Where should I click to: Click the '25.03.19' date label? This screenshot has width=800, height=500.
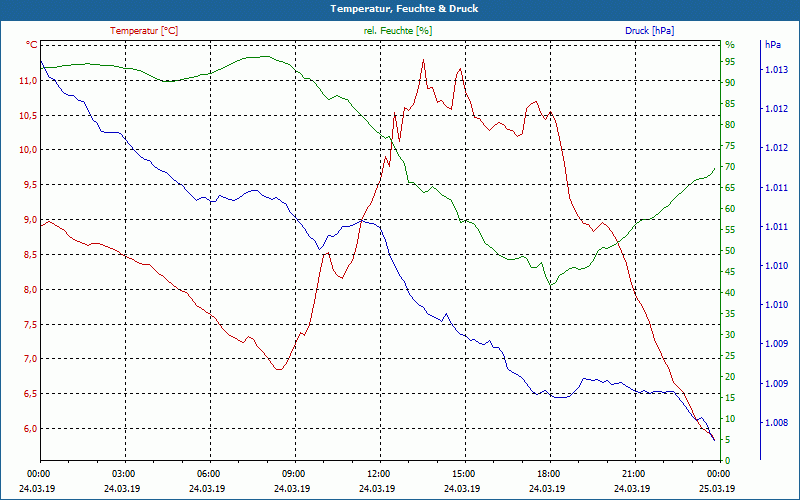(717, 489)
